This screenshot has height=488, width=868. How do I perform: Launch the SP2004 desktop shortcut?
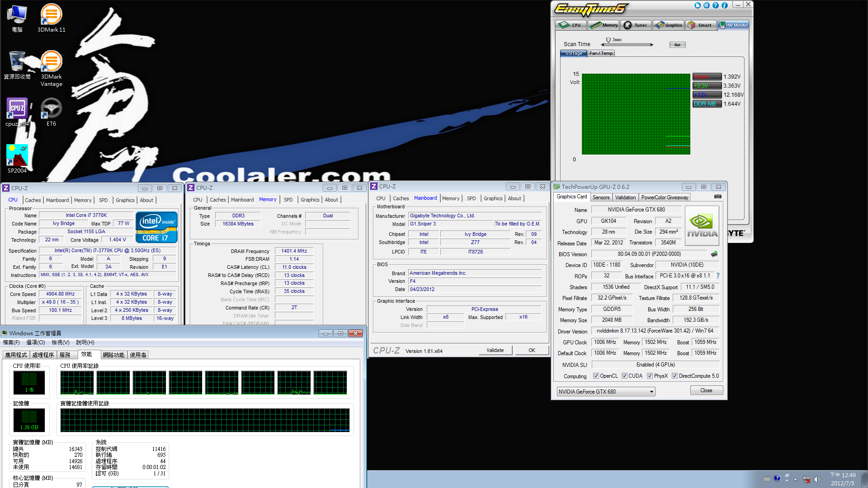[17, 159]
